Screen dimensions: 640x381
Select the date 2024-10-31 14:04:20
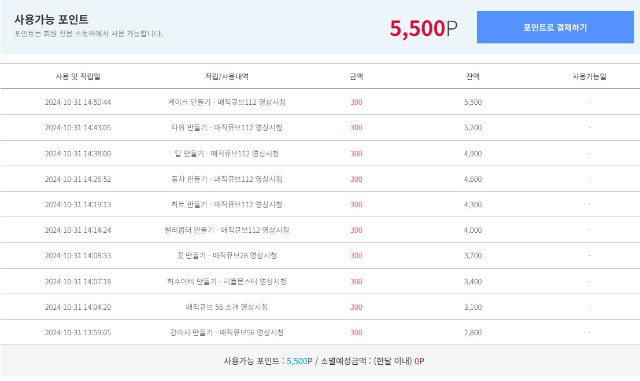(x=78, y=307)
